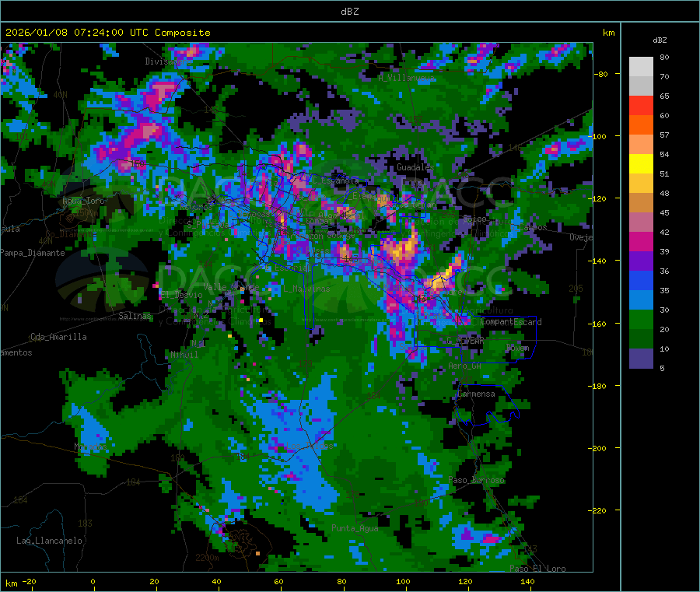The image size is (700, 592).
Task: Click the Bowen place label
Action: point(518,348)
